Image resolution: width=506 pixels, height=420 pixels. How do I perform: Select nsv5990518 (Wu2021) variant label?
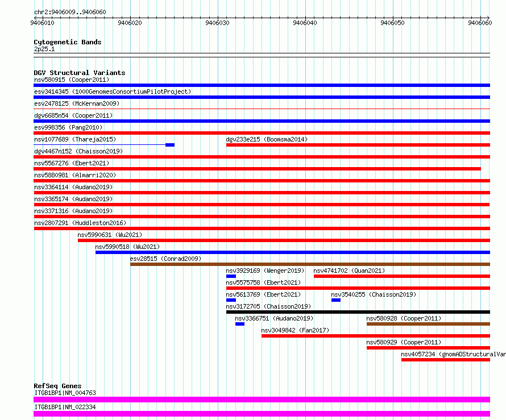tap(127, 247)
